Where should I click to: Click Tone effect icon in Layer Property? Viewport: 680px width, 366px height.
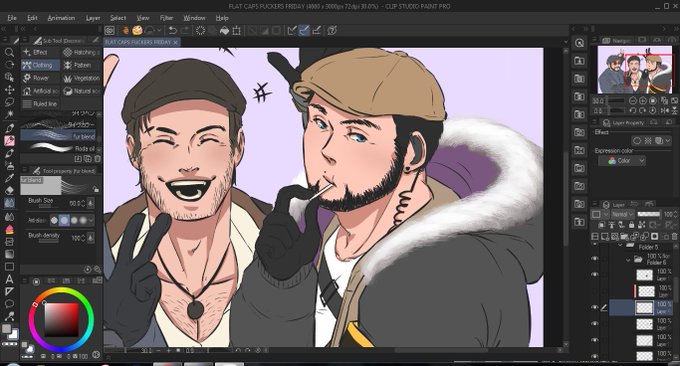pyautogui.click(x=648, y=141)
